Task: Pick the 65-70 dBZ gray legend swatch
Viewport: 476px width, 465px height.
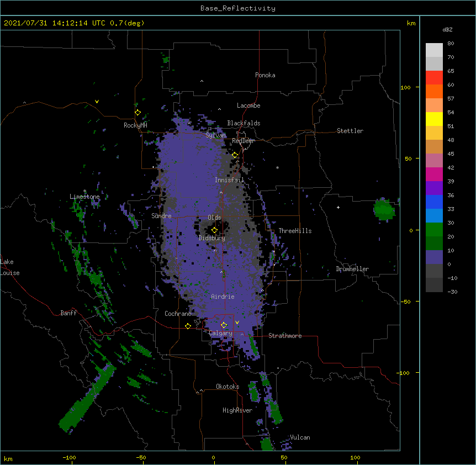Action: click(x=434, y=64)
